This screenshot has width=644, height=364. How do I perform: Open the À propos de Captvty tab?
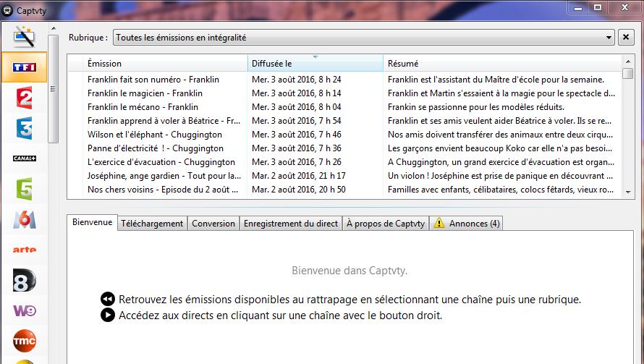click(385, 224)
